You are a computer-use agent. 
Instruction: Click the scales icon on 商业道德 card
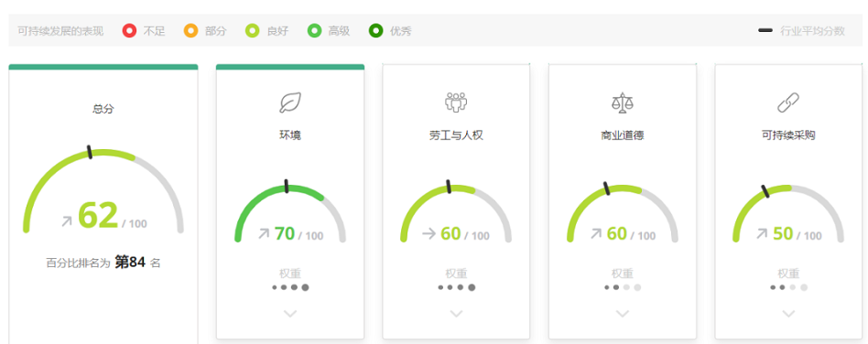click(x=623, y=102)
